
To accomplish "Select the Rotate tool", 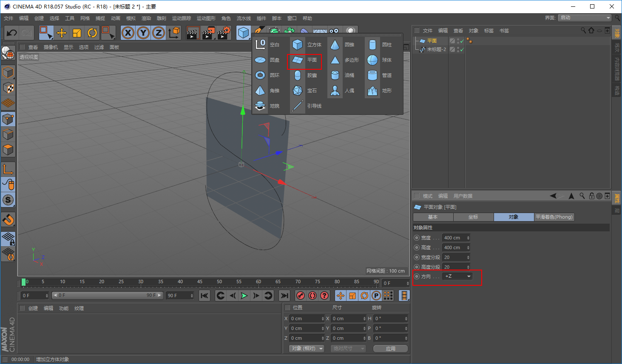I will click(x=92, y=33).
